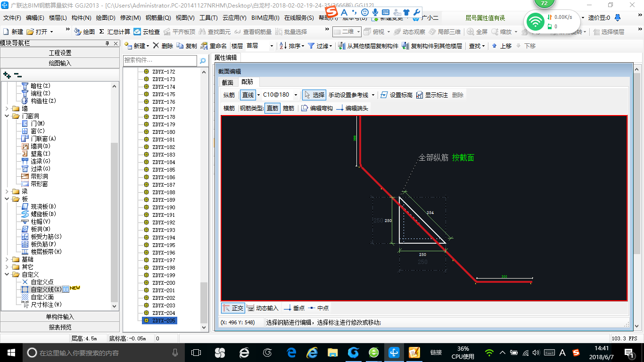The image size is (644, 362).
Task: Click 编辑弯钩 hook edit icon
Action: click(305, 108)
